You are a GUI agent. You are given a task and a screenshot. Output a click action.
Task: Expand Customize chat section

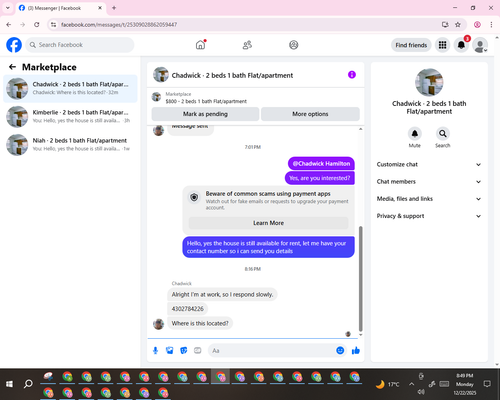tap(429, 164)
